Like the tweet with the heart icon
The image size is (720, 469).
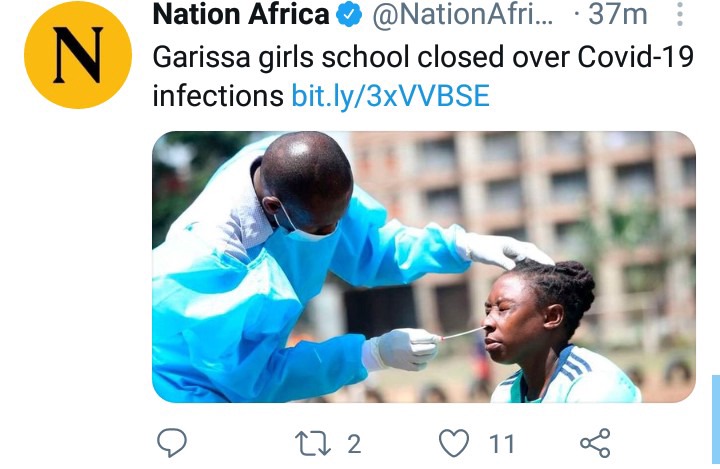tap(454, 443)
